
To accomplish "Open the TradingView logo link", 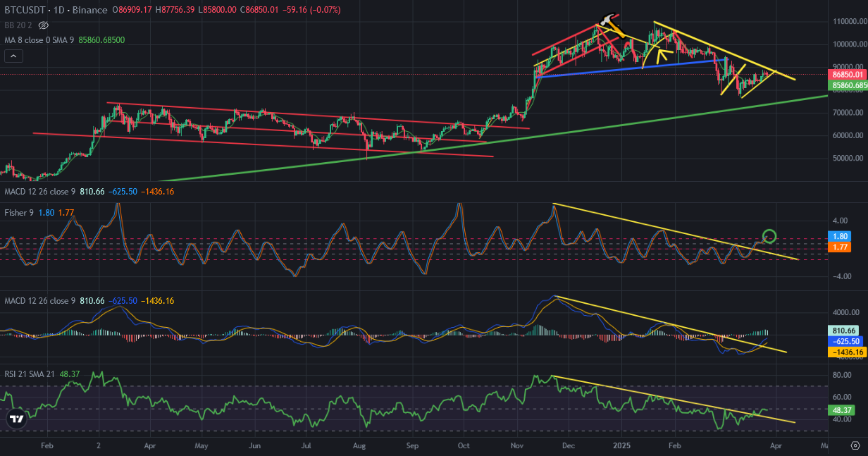I will point(15,419).
